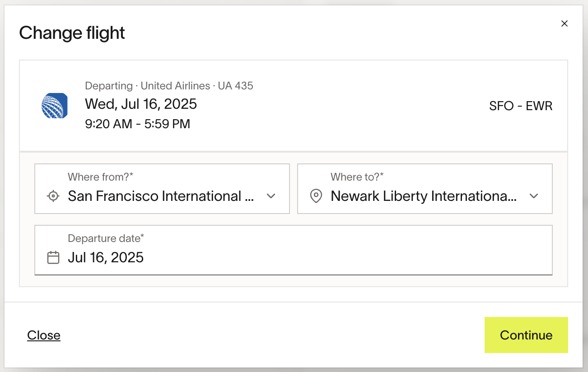Image resolution: width=588 pixels, height=372 pixels.
Task: Click the "Where to?" field label
Action: [357, 177]
